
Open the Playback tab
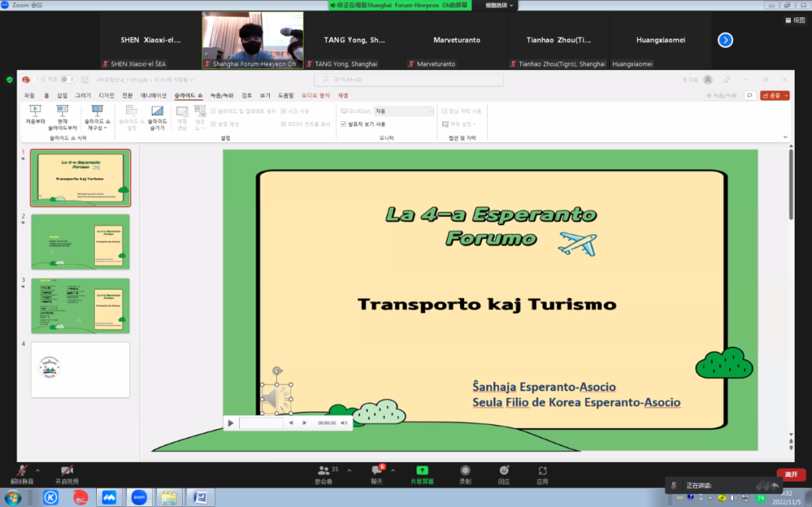coord(343,96)
